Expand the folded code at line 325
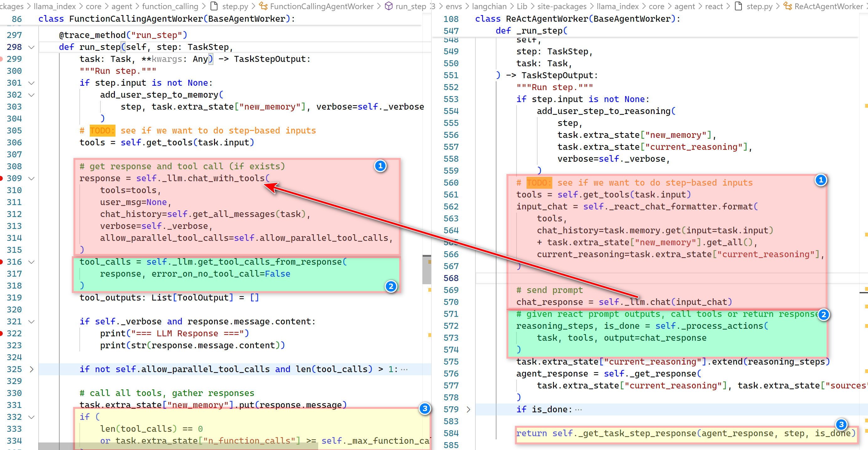868x450 pixels. click(x=31, y=369)
